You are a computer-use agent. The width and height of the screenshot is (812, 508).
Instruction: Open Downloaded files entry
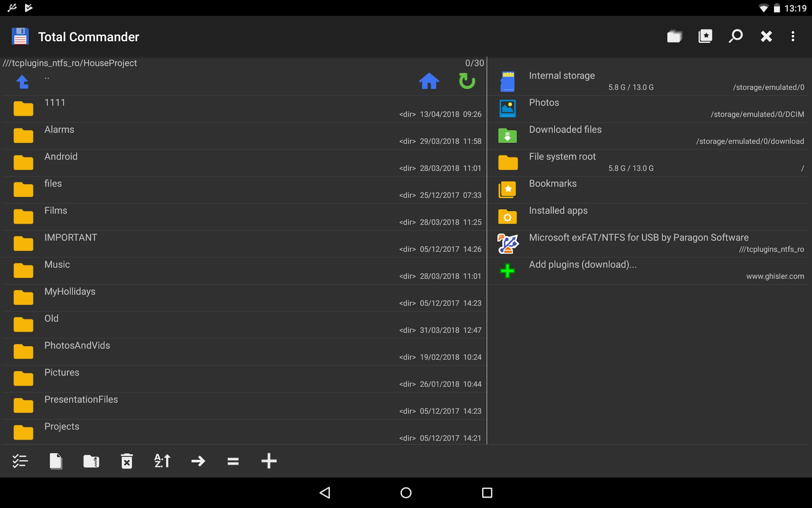click(x=649, y=136)
